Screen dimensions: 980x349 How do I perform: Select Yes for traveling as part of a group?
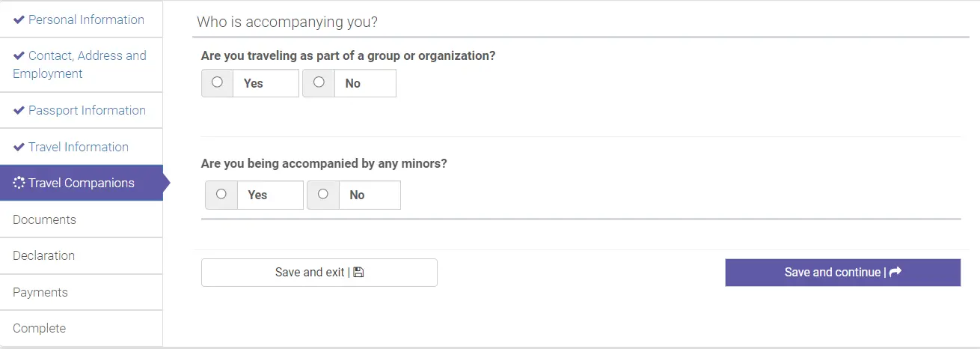[217, 82]
